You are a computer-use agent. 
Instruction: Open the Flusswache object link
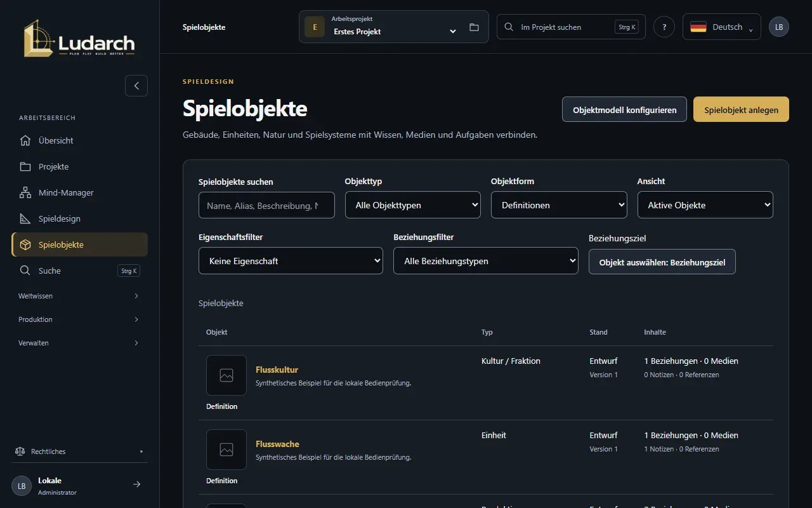coord(277,444)
